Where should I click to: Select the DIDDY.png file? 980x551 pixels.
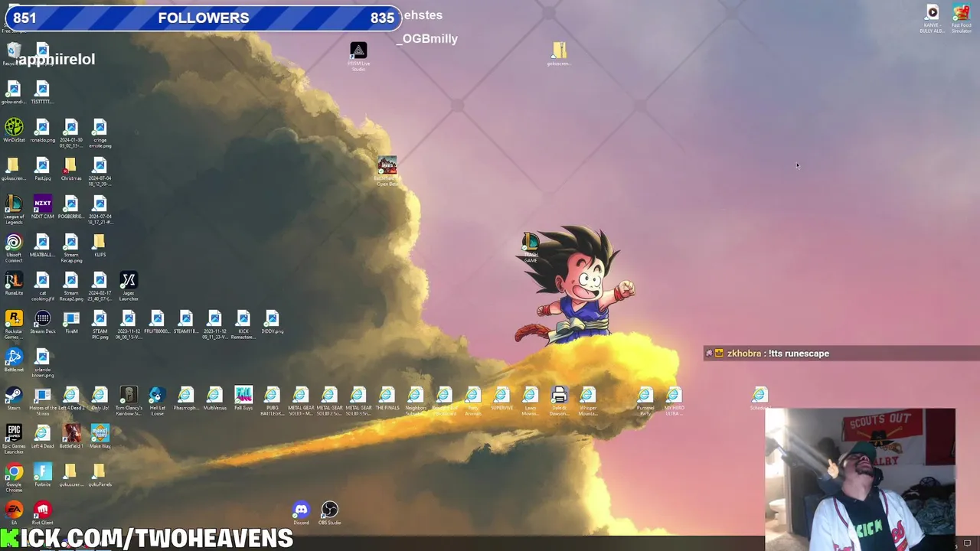[272, 321]
